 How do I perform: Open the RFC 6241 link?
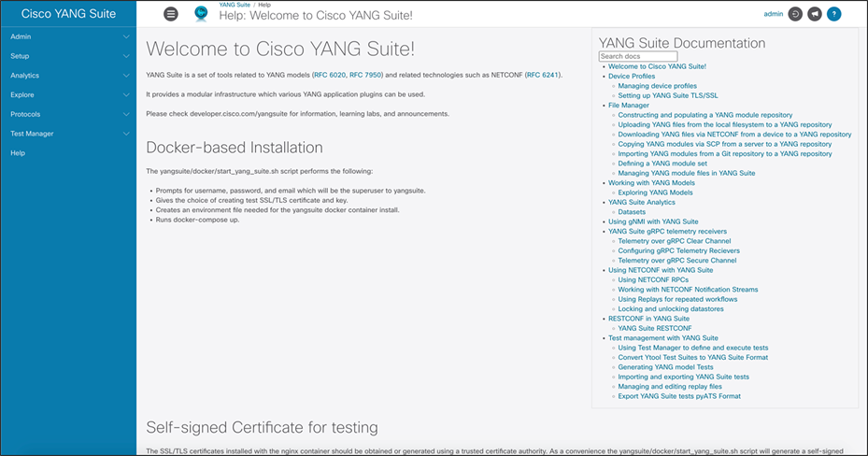pos(543,75)
